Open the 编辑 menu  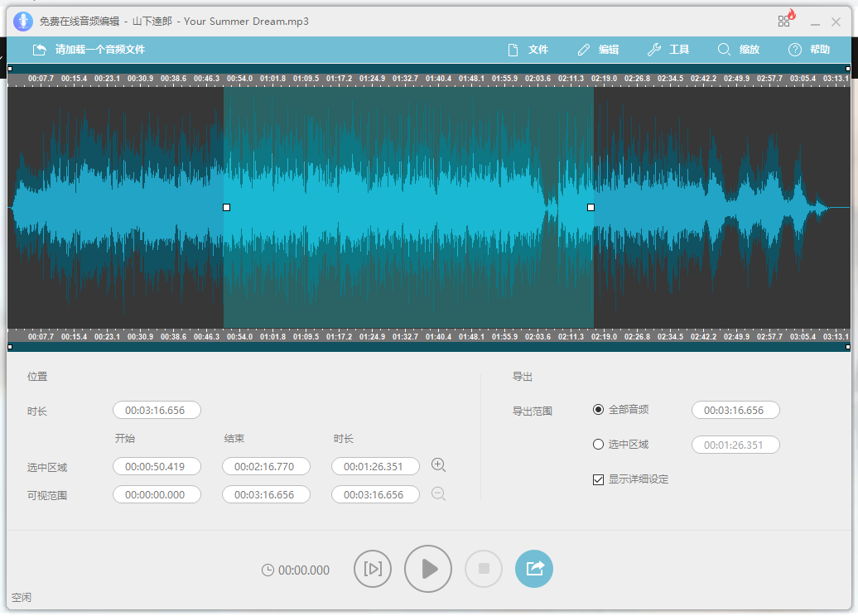click(x=599, y=50)
